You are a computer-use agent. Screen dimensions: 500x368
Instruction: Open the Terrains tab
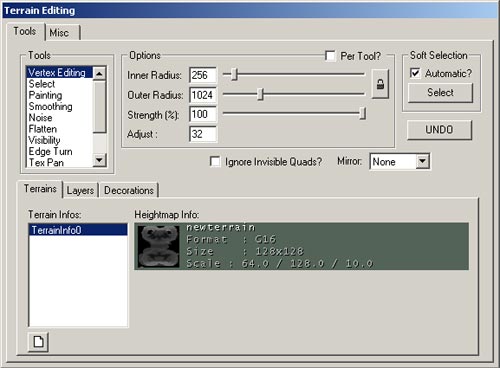point(40,189)
